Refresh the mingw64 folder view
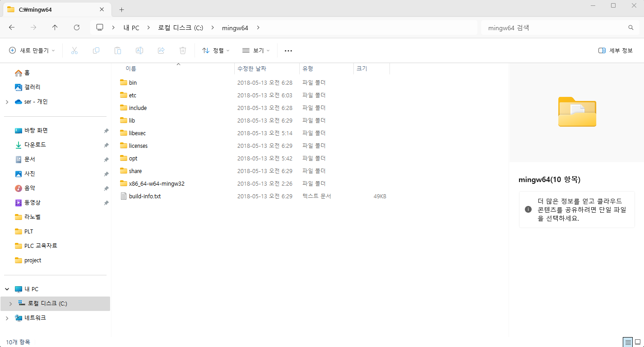This screenshot has height=347, width=644. click(x=77, y=27)
